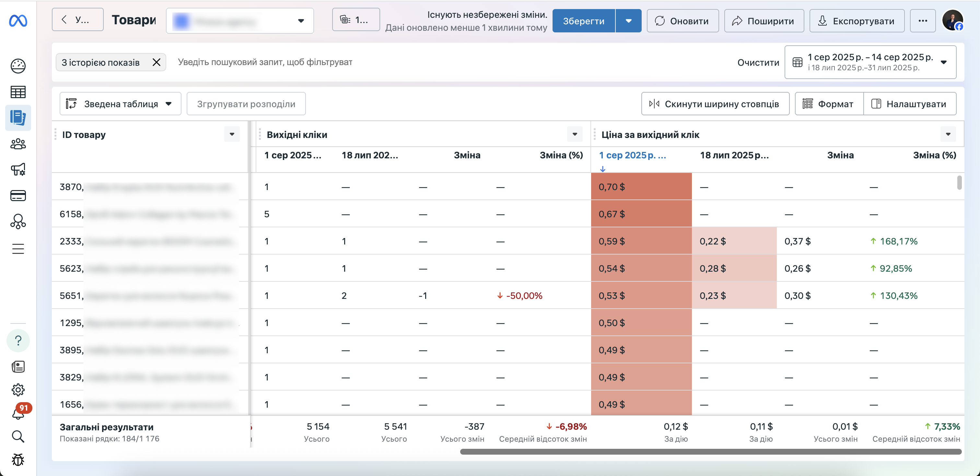
Task: Open the date range picker dropdown
Action: click(870, 62)
